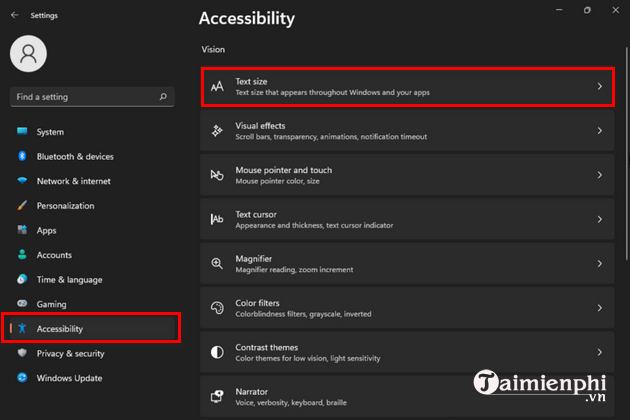Expand Text size chevron arrow

599,86
